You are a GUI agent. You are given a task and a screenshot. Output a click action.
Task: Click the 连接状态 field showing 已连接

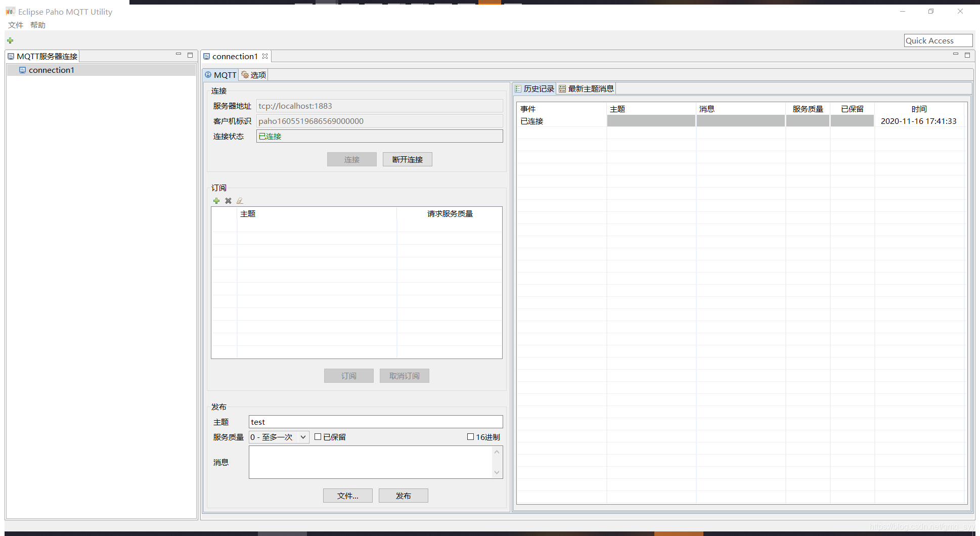click(380, 136)
